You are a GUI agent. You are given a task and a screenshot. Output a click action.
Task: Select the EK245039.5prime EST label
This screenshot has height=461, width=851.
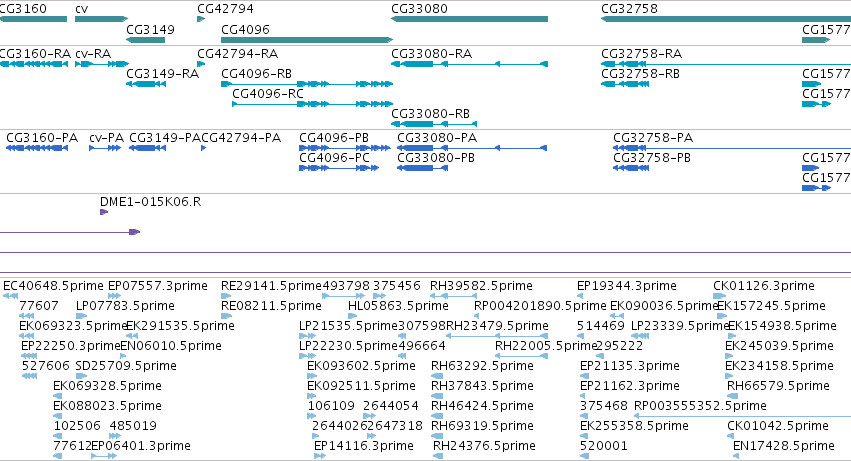pos(779,346)
